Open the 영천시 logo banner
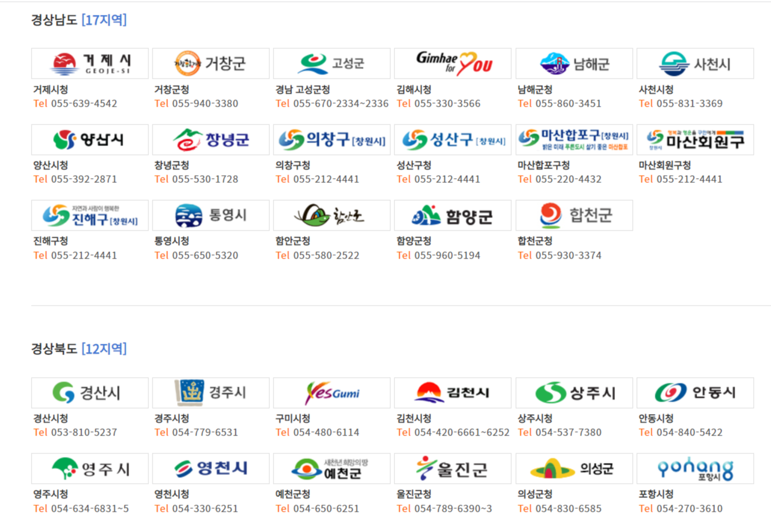Screen dimensions: 771x532 click(x=211, y=469)
